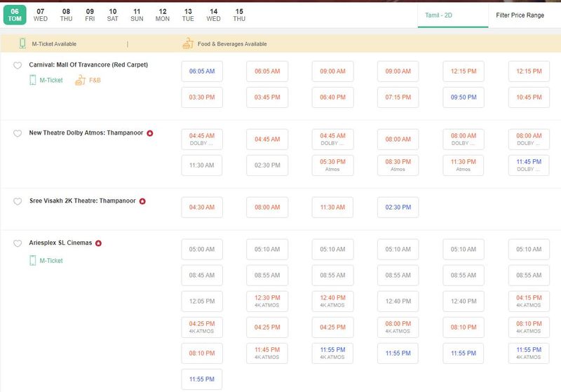Click Food & Beverages Available icon in legend
This screenshot has height=392, width=561.
click(x=187, y=43)
